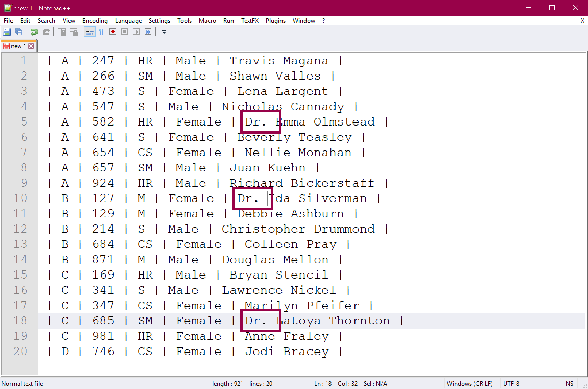This screenshot has width=588, height=389.
Task: Click line number 12 in margin
Action: pos(20,229)
